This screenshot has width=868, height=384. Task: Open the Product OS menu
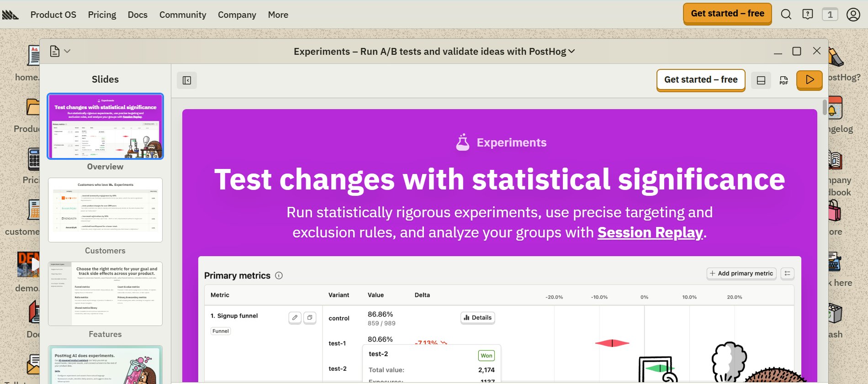coord(53,15)
